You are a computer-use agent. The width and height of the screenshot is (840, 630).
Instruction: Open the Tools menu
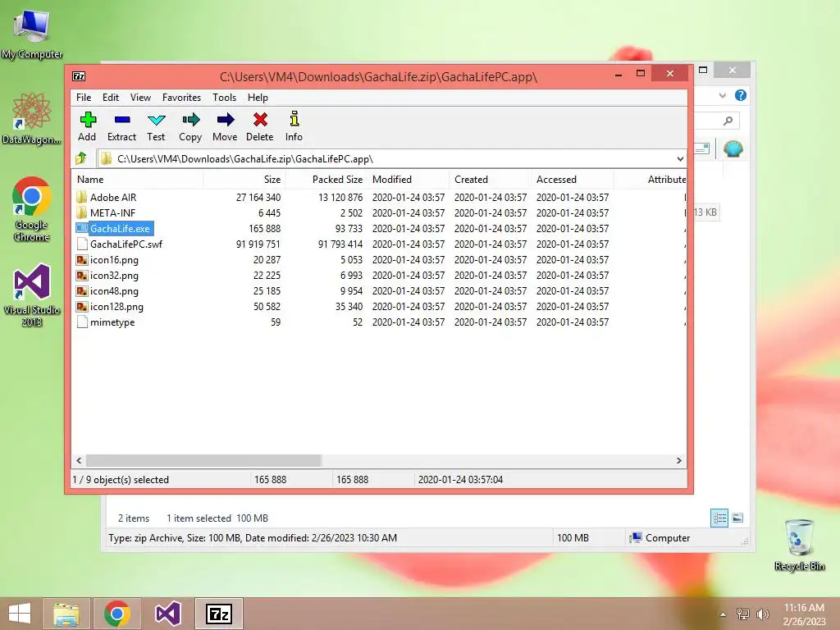tap(224, 98)
